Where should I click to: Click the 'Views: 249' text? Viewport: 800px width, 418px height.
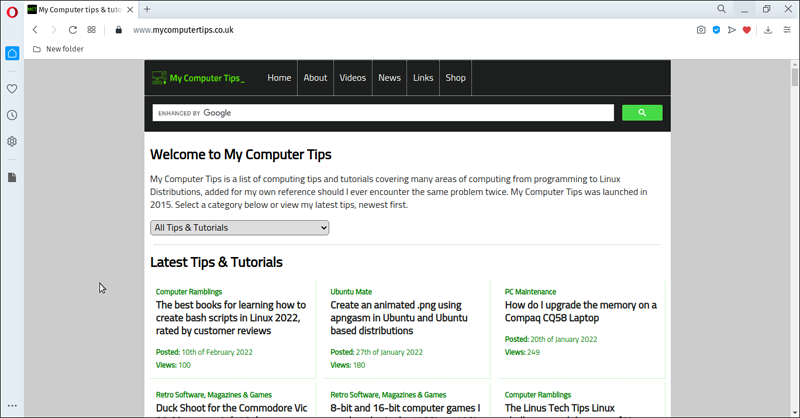pos(522,352)
